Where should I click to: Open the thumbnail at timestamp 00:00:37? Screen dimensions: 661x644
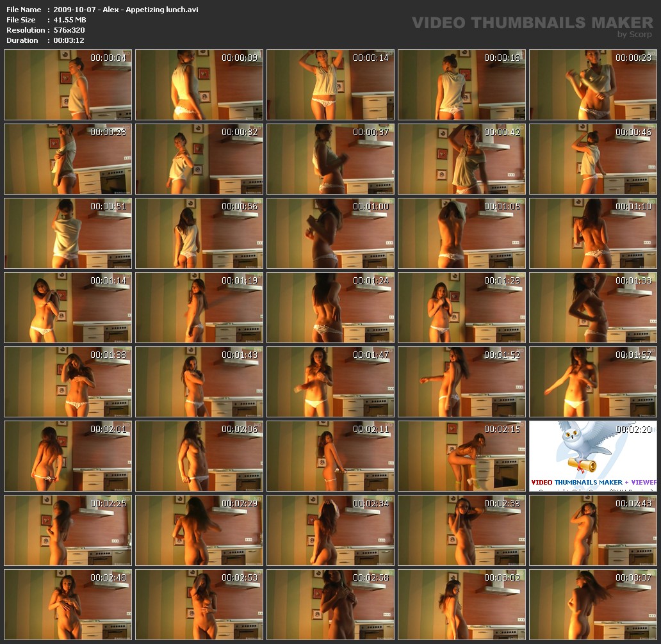[330, 159]
